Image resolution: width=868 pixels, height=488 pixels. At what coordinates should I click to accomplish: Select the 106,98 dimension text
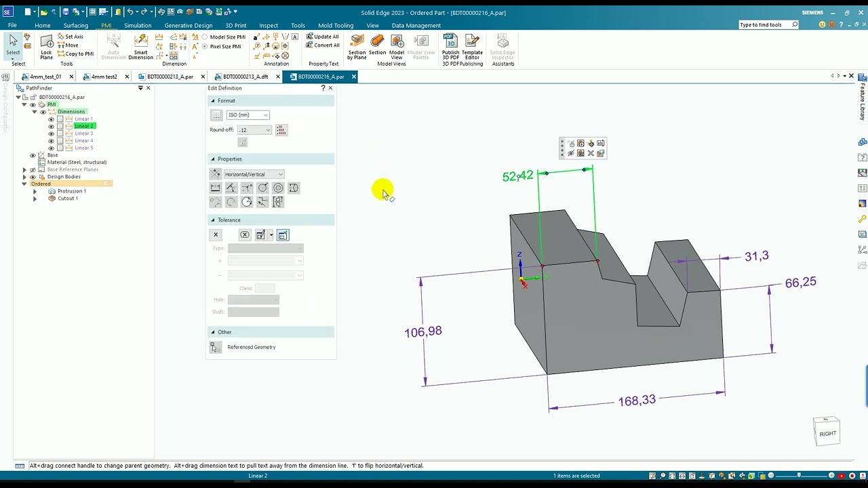(x=423, y=331)
